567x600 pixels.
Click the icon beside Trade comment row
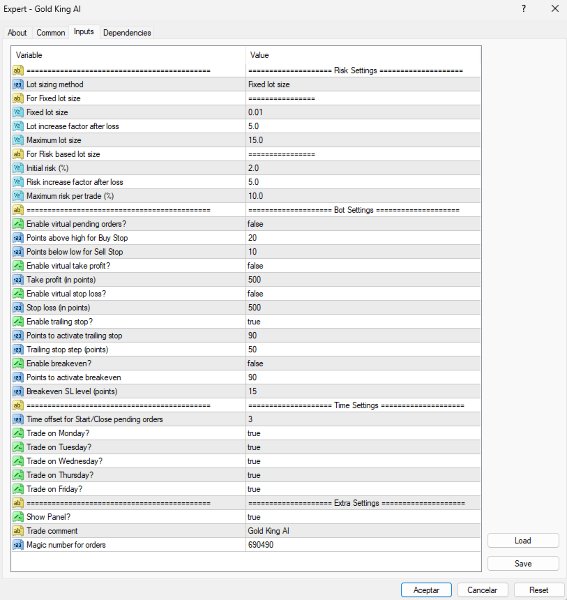(x=18, y=531)
